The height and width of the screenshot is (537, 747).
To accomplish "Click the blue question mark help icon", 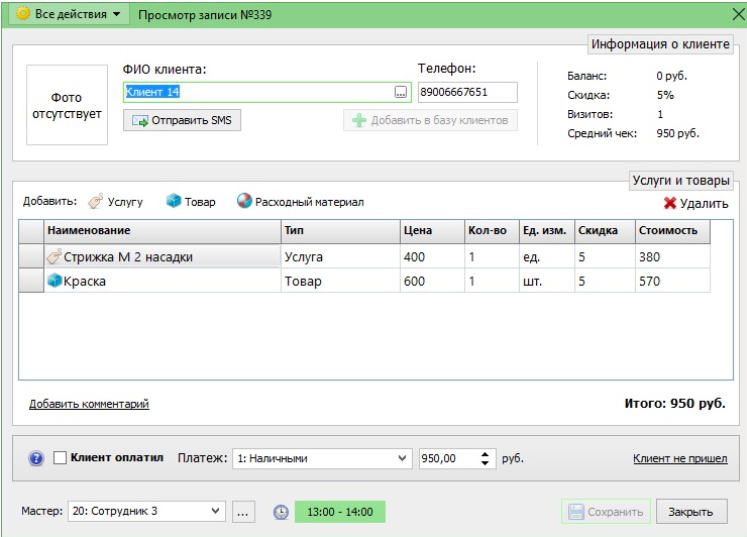I will (x=36, y=458).
